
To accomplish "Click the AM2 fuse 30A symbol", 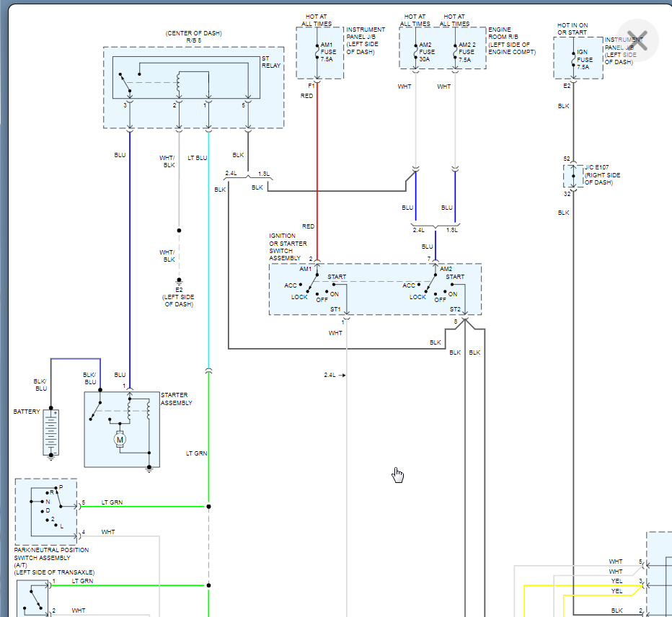I will [x=415, y=52].
